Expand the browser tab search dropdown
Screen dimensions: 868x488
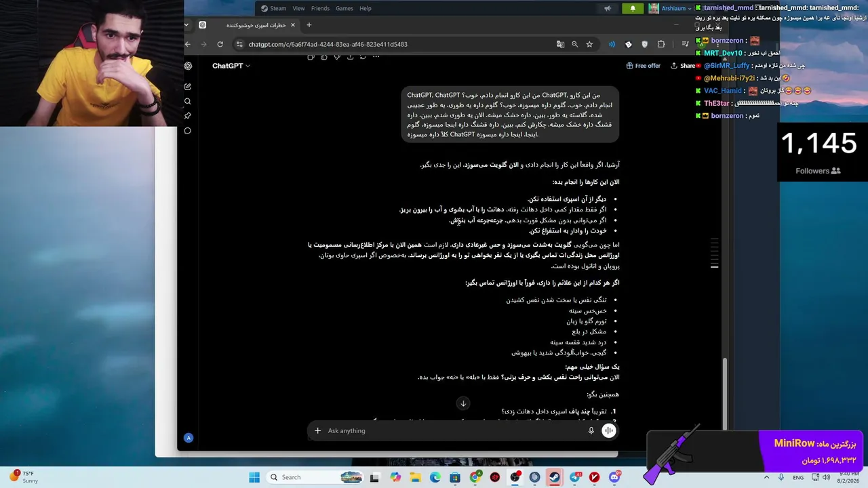[186, 25]
